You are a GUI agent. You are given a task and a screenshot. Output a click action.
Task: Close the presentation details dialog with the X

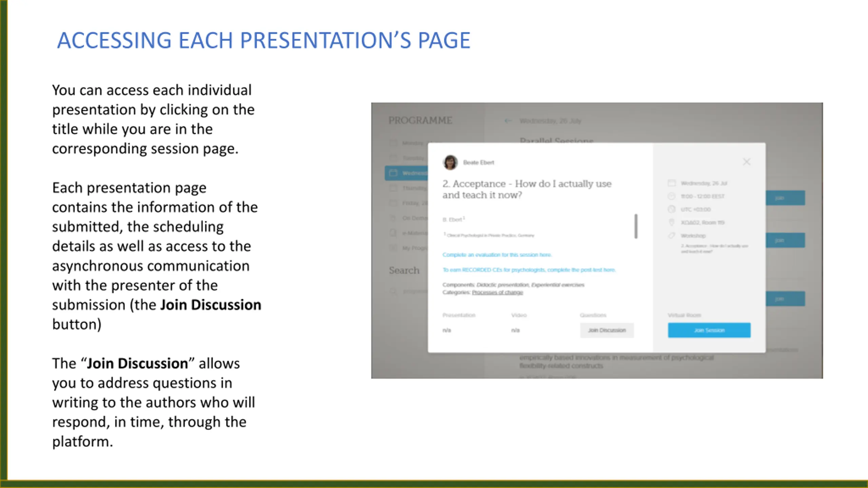coord(747,162)
